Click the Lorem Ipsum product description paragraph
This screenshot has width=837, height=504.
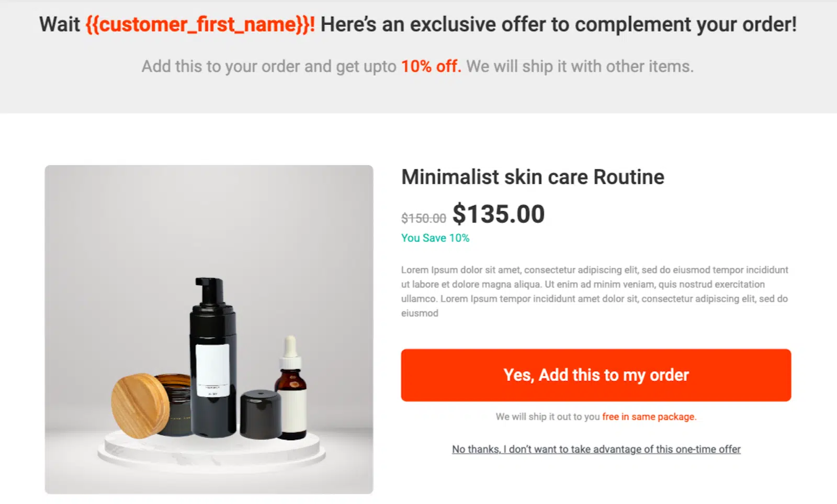[595, 291]
